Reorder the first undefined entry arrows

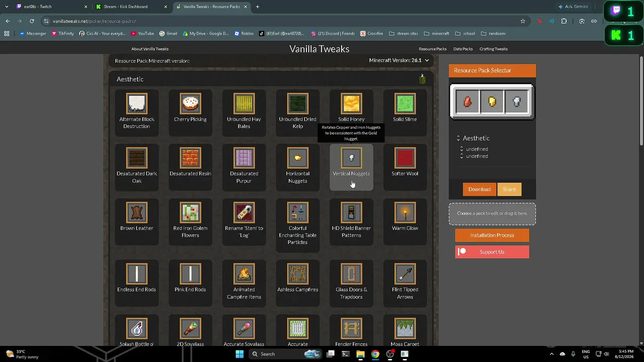[x=462, y=149]
